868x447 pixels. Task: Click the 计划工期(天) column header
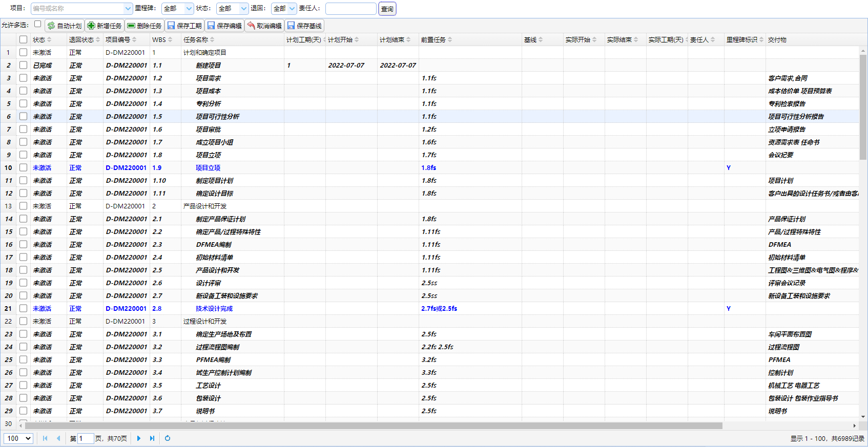coord(304,40)
